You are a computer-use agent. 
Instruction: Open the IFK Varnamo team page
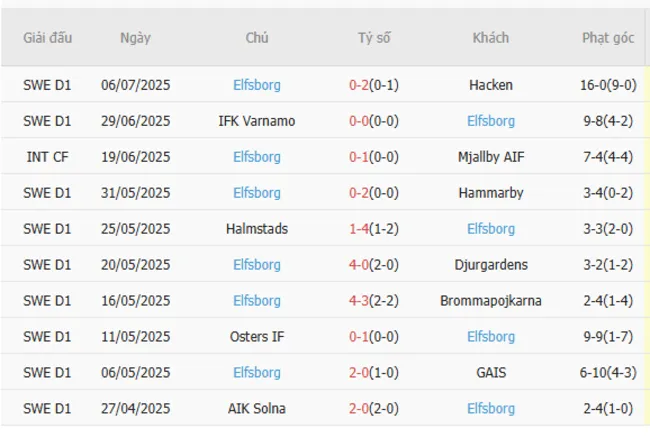(256, 121)
